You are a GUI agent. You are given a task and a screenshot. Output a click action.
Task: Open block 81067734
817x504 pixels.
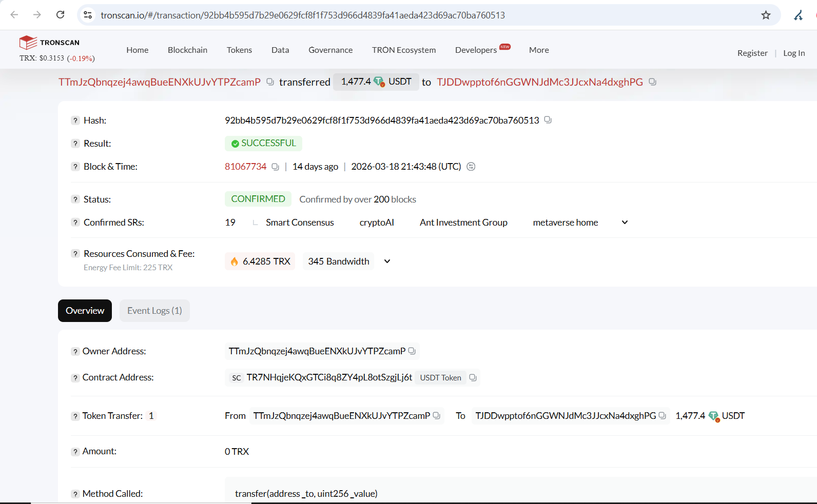click(x=245, y=167)
